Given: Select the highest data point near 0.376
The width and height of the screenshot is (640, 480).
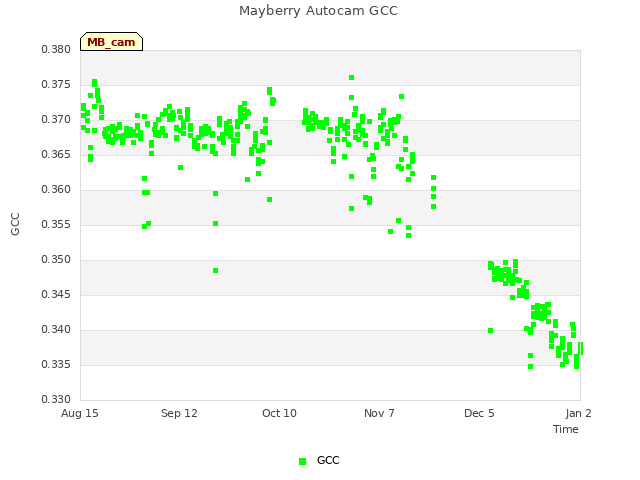Looking at the screenshot, I should coord(351,78).
